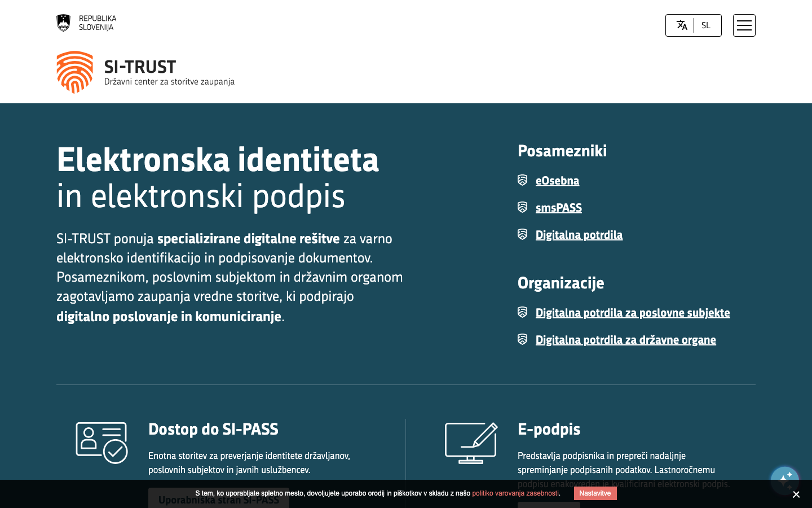Viewport: 812px width, 508px height.
Task: Close the cookie notice bar
Action: tap(796, 494)
